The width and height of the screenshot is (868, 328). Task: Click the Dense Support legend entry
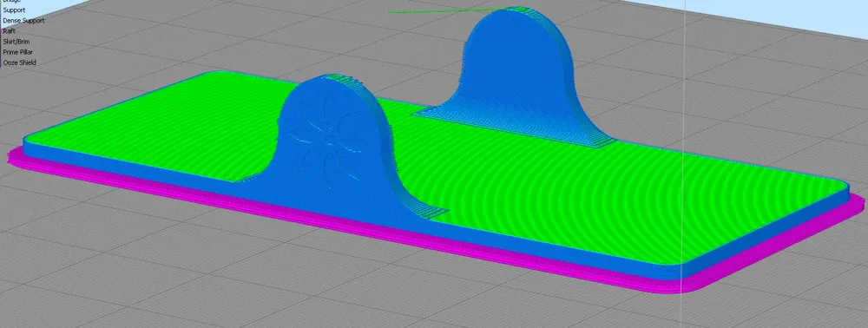tap(23, 21)
